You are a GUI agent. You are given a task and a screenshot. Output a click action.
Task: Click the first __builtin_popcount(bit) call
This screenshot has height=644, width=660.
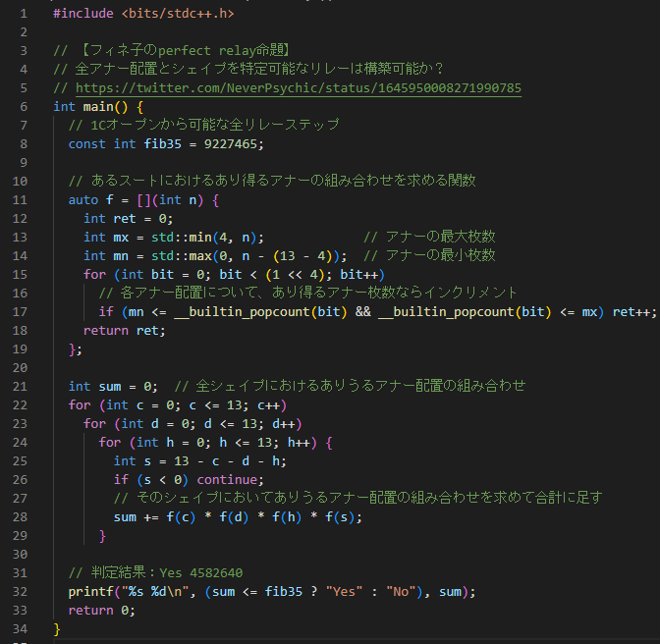[x=260, y=312]
